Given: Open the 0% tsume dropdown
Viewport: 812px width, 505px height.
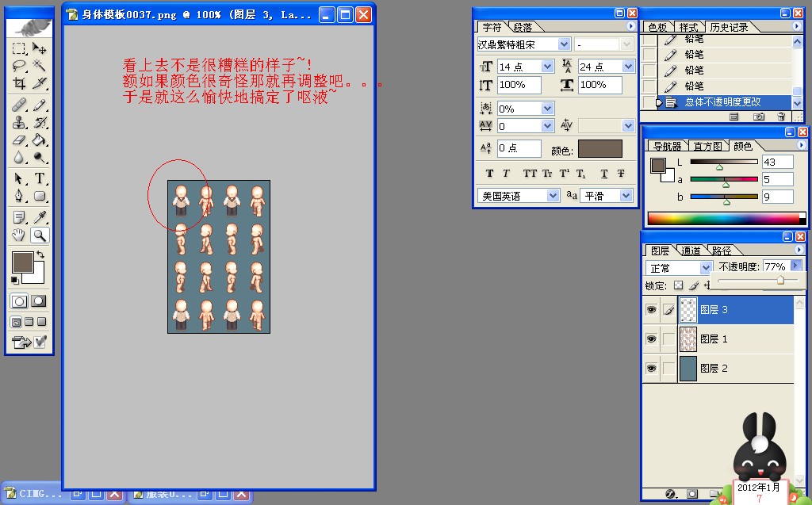Looking at the screenshot, I should [547, 109].
